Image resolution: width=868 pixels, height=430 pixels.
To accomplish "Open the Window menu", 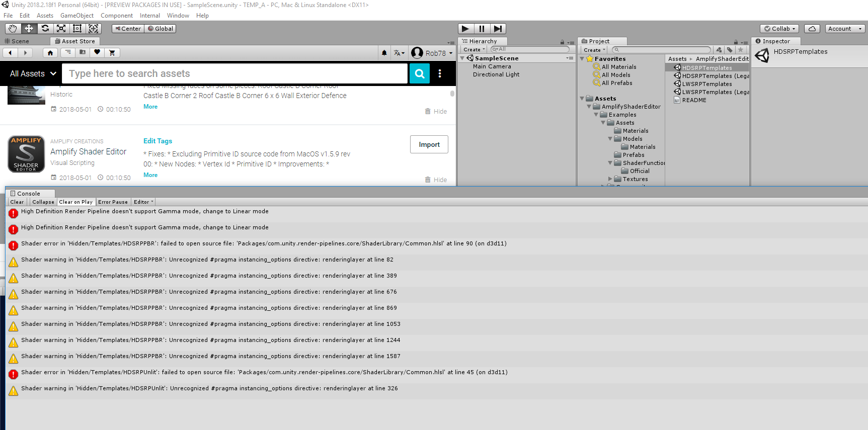I will (x=178, y=16).
